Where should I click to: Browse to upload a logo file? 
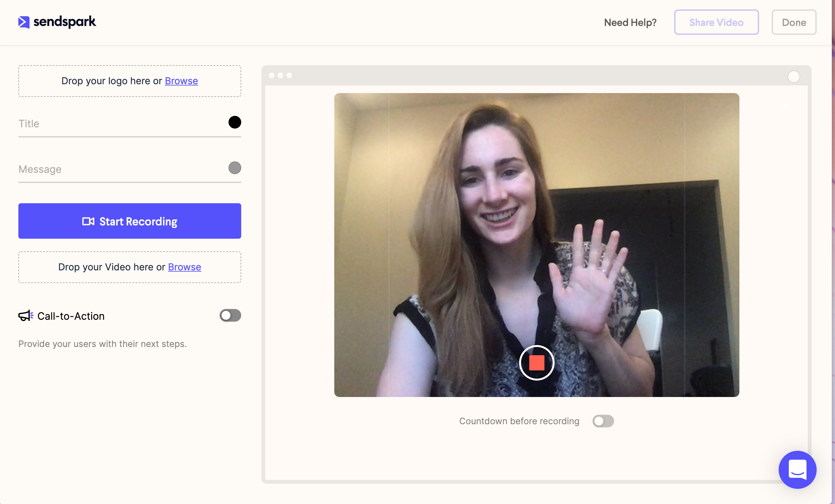(x=182, y=81)
